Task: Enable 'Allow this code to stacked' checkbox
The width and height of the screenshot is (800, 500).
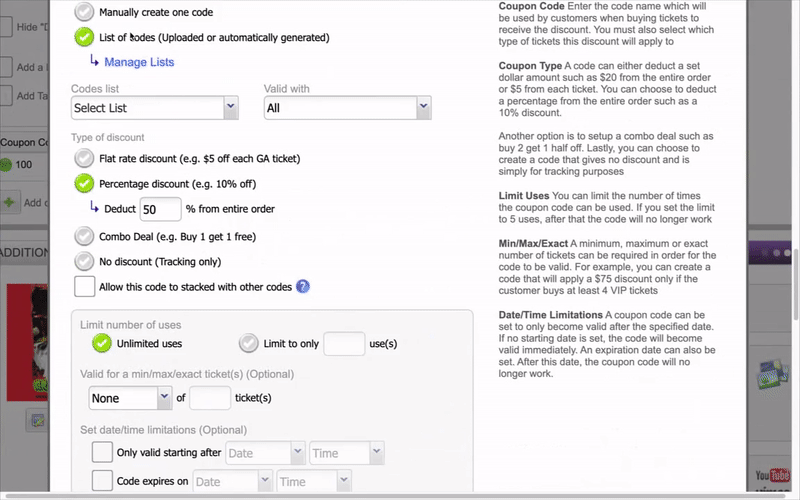Action: [x=84, y=286]
